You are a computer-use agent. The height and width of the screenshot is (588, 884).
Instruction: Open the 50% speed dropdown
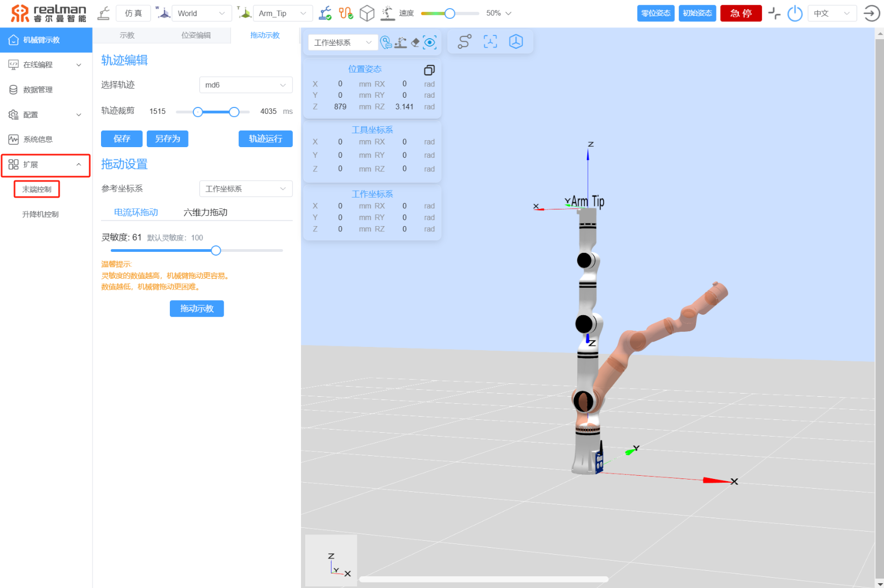click(x=499, y=13)
